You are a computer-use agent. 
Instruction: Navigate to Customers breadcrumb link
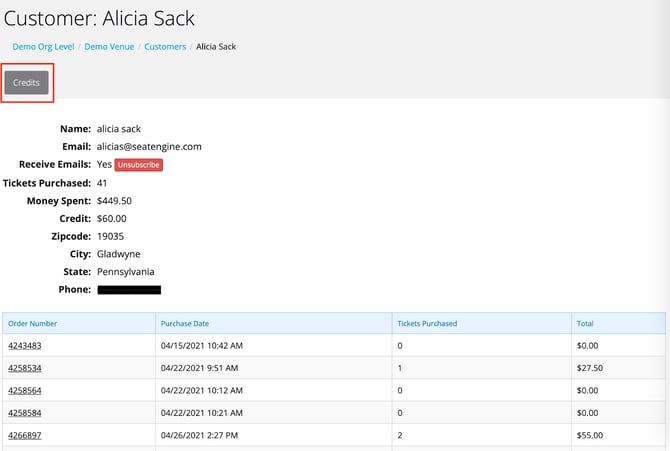point(165,46)
